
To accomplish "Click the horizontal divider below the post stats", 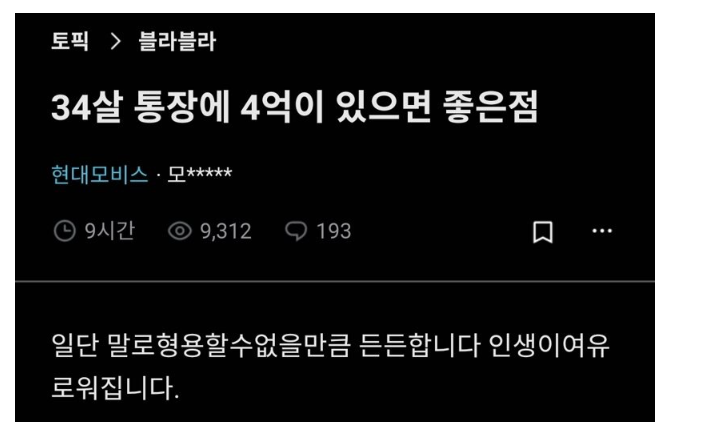I will [335, 281].
